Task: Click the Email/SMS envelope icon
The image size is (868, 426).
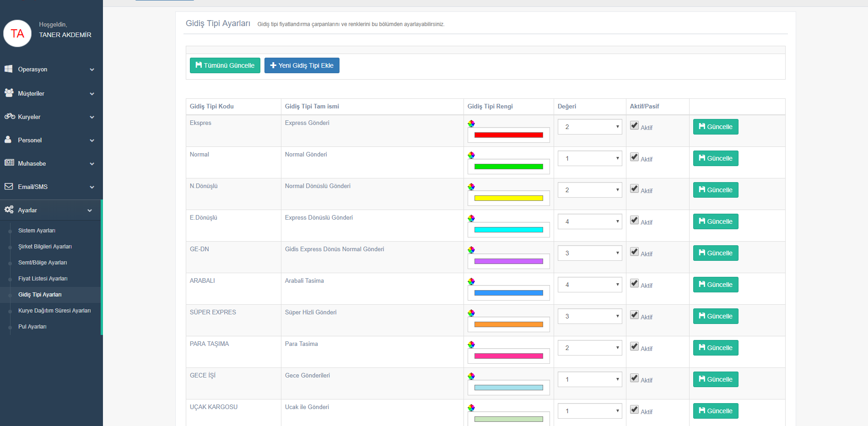Action: (9, 186)
